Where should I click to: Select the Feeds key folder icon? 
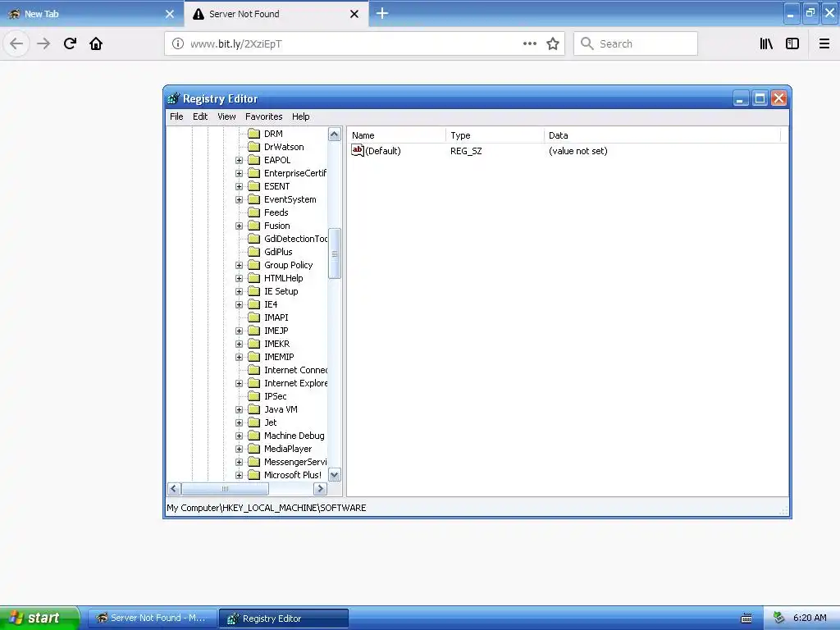tap(254, 212)
